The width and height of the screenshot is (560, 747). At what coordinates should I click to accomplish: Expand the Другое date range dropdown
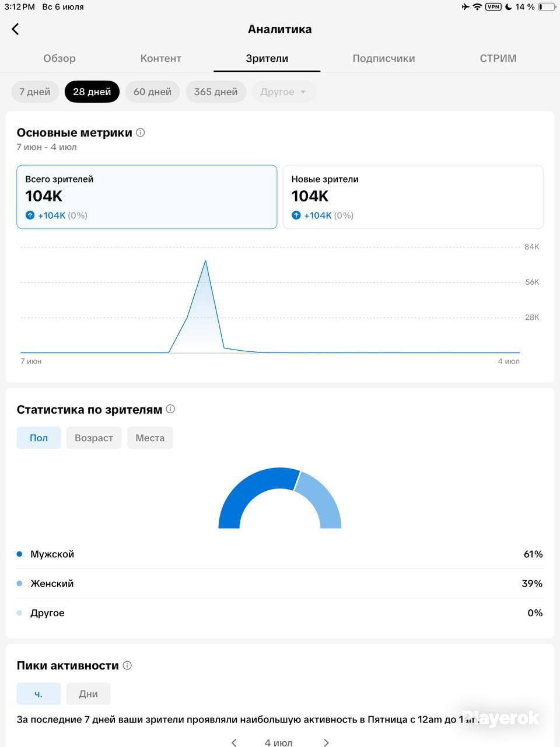coord(283,92)
